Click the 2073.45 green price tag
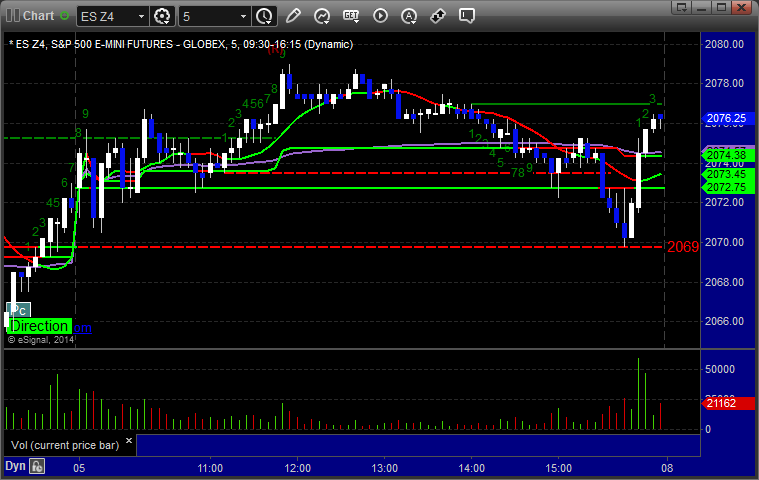 (x=728, y=175)
